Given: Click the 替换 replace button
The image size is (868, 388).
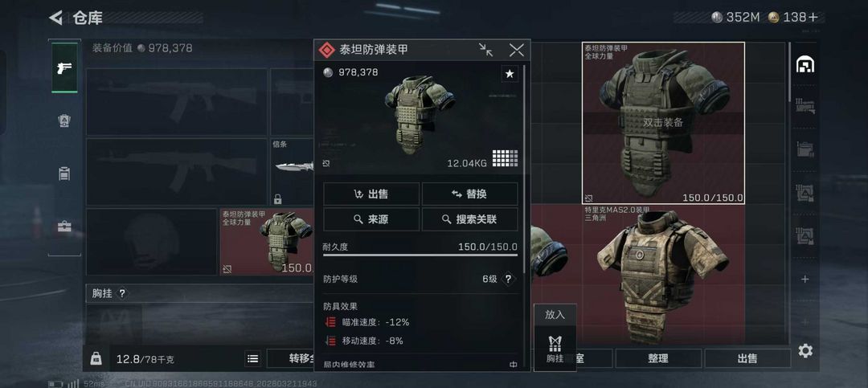Looking at the screenshot, I should tap(470, 194).
